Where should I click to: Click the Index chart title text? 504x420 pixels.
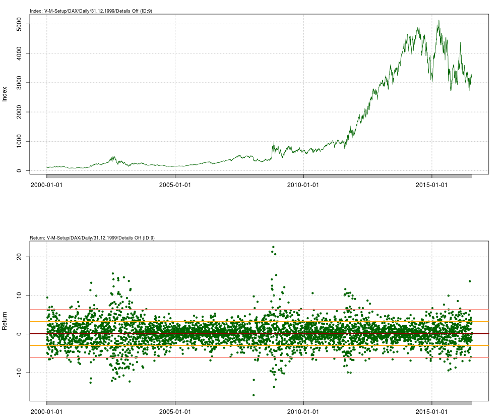[x=91, y=11]
